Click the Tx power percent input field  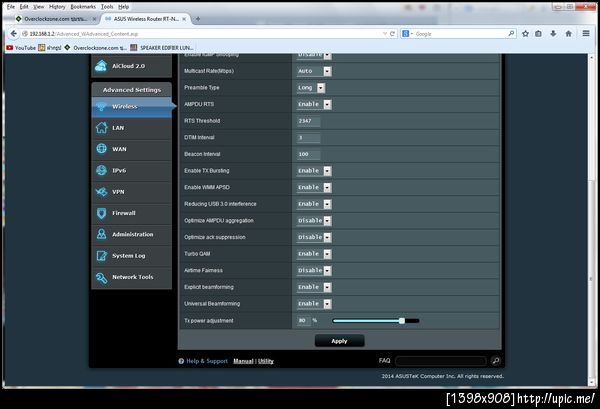(303, 320)
